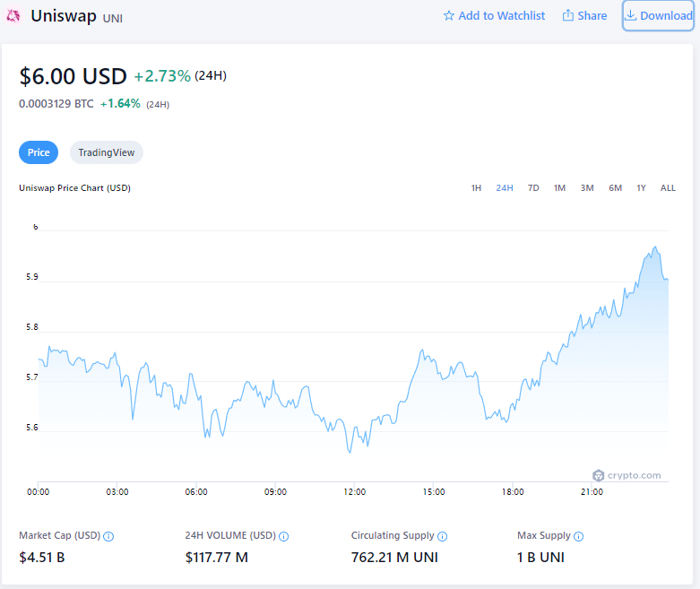Click the 0.0003129 BTC price text
Image resolution: width=700 pixels, height=589 pixels.
pyautogui.click(x=56, y=104)
